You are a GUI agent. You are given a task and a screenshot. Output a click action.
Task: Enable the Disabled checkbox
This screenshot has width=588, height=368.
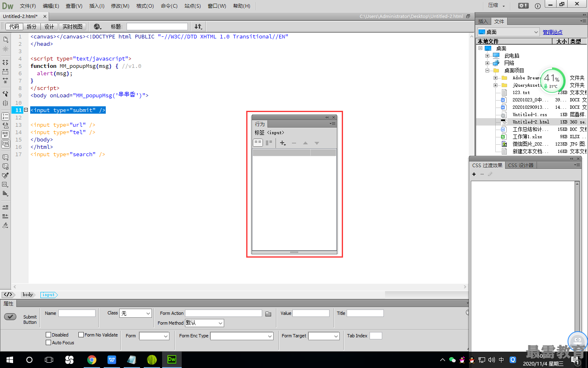click(x=49, y=335)
